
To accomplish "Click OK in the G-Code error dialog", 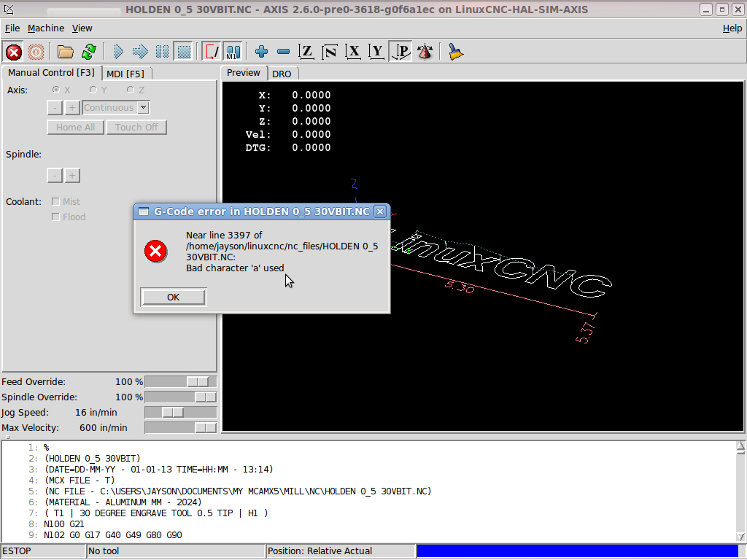I will coord(174,297).
